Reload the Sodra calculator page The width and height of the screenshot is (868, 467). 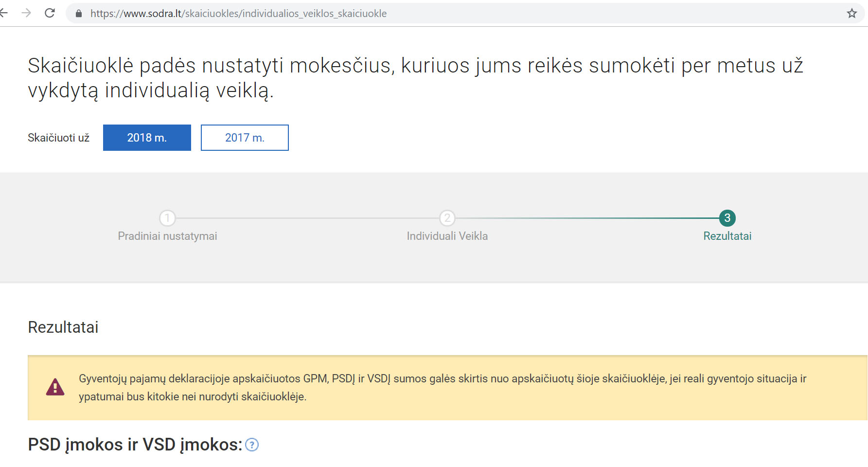tap(50, 13)
